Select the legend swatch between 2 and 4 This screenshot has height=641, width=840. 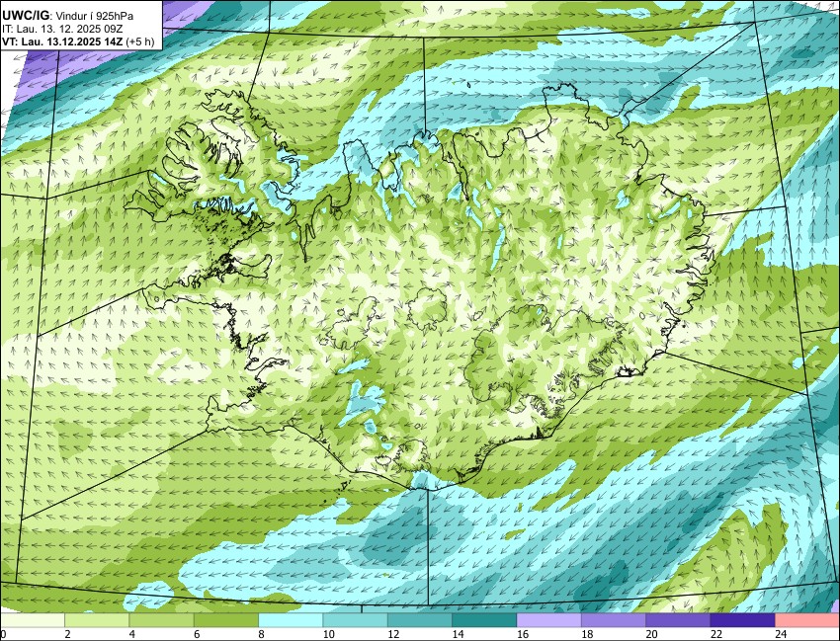click(97, 620)
